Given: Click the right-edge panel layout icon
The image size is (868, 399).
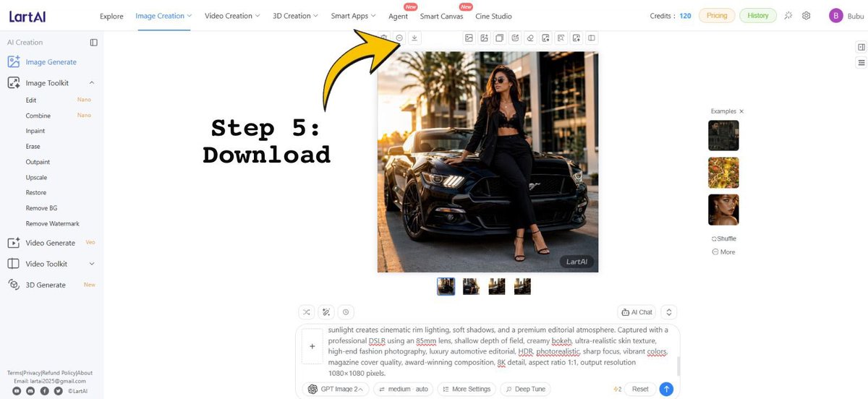Looking at the screenshot, I should [861, 48].
